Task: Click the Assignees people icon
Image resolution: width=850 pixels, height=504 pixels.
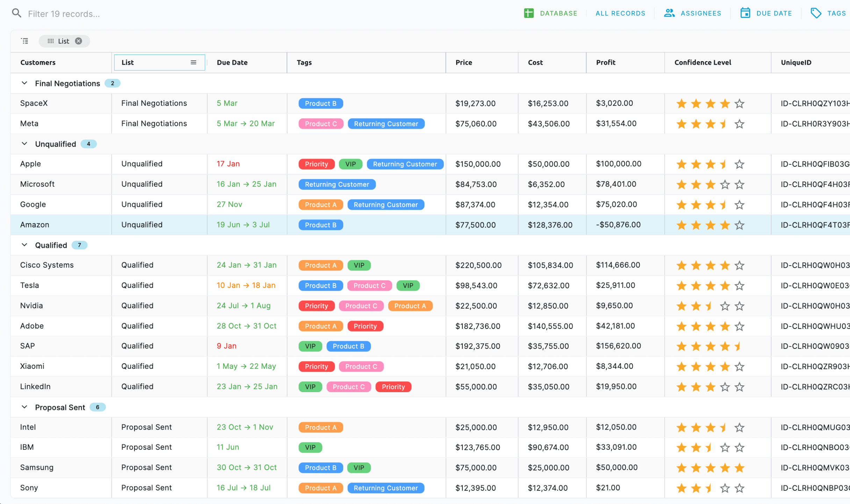Action: [669, 13]
